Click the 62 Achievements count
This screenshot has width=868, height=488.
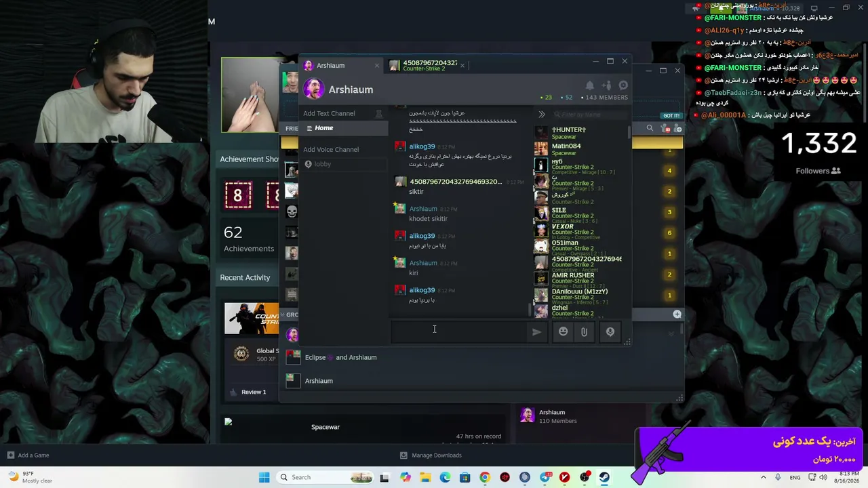pos(248,239)
